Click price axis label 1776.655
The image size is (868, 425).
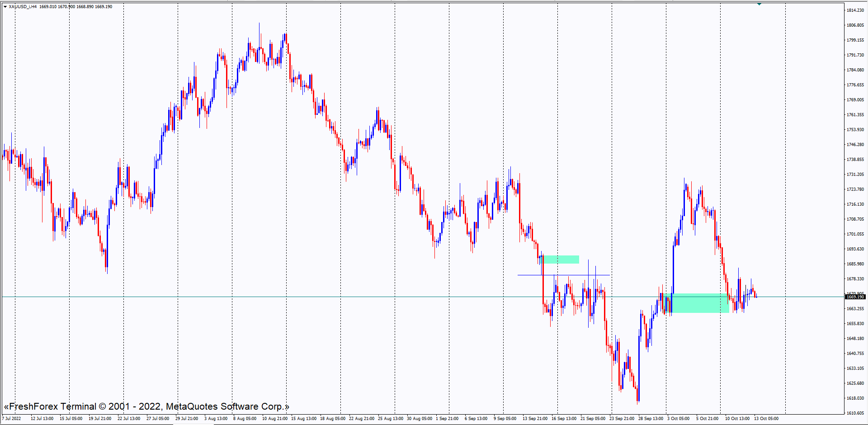coord(855,85)
